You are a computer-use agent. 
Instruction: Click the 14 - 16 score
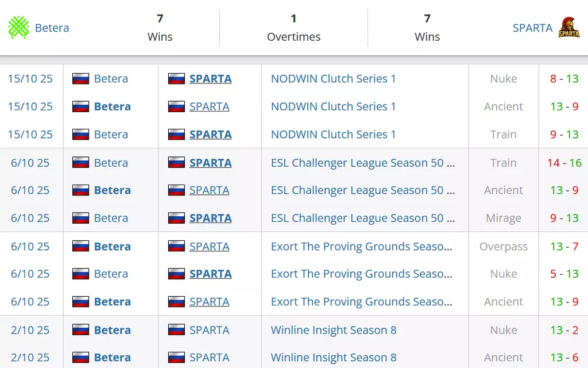[564, 163]
